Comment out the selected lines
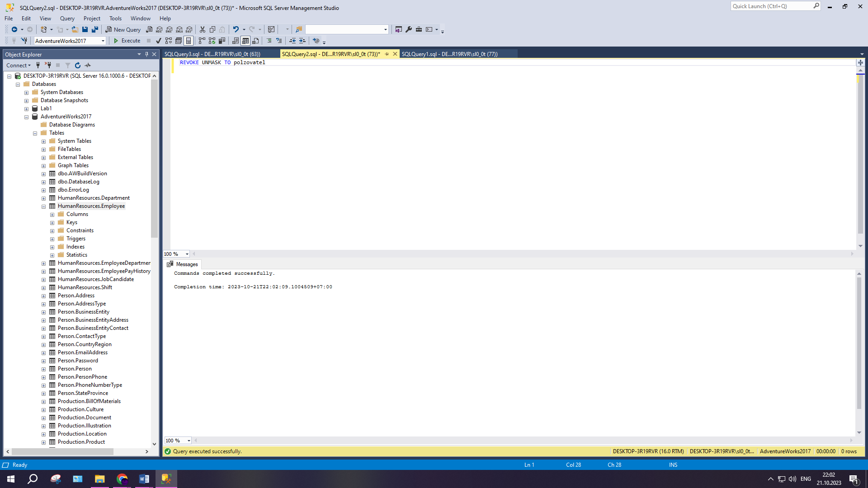 click(269, 41)
